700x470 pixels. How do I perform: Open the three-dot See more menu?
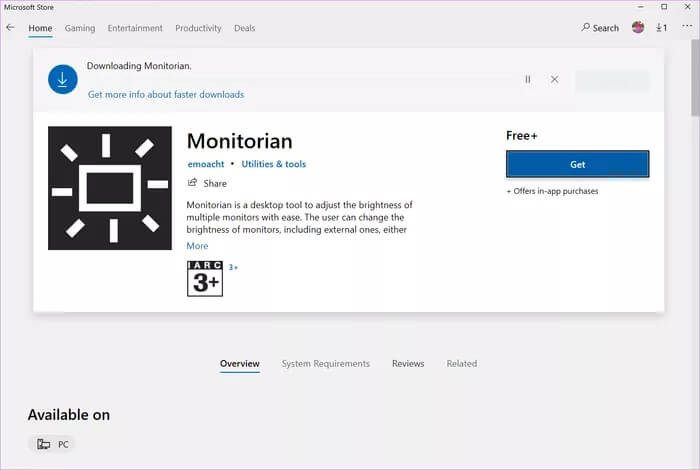687,27
